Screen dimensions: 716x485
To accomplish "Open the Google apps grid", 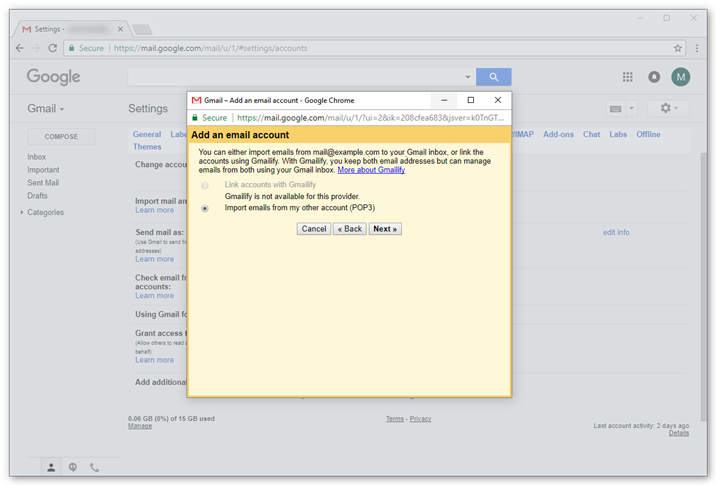I will [x=628, y=77].
